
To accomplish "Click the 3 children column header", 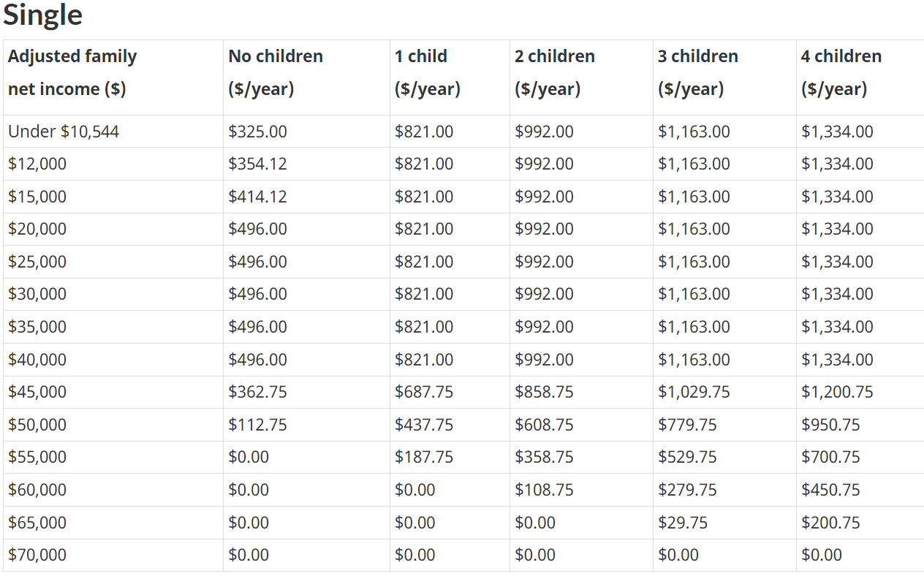I will 698,72.
